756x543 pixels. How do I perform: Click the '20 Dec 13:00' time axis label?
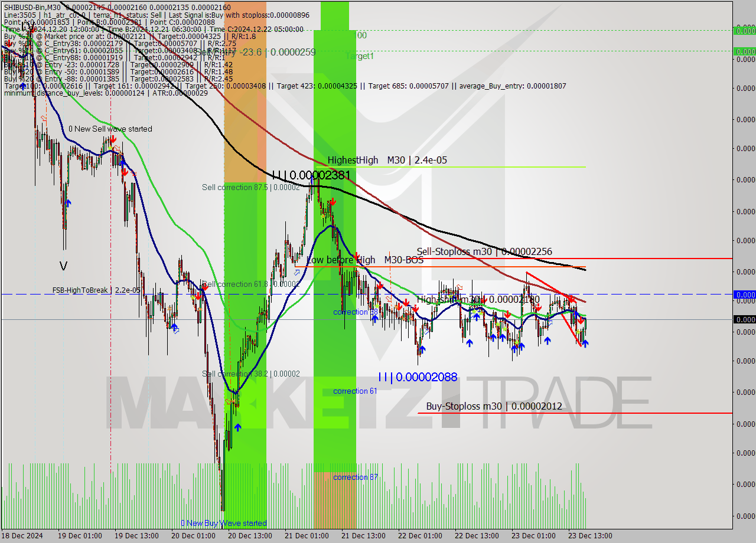point(250,536)
